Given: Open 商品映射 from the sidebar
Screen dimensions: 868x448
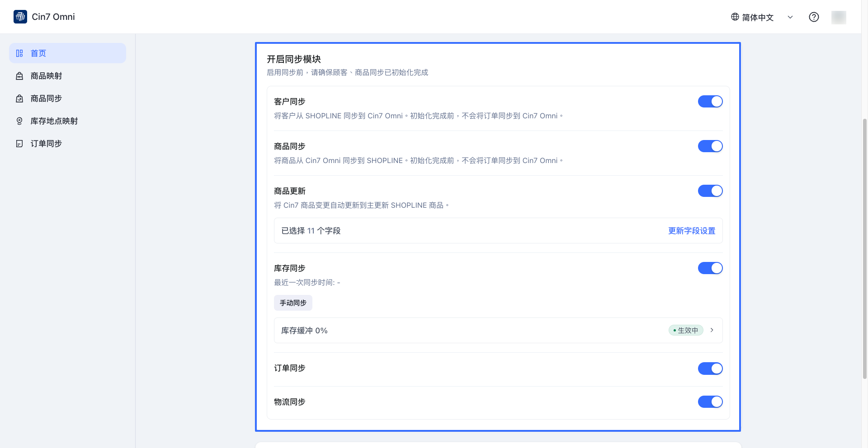Looking at the screenshot, I should (67, 76).
